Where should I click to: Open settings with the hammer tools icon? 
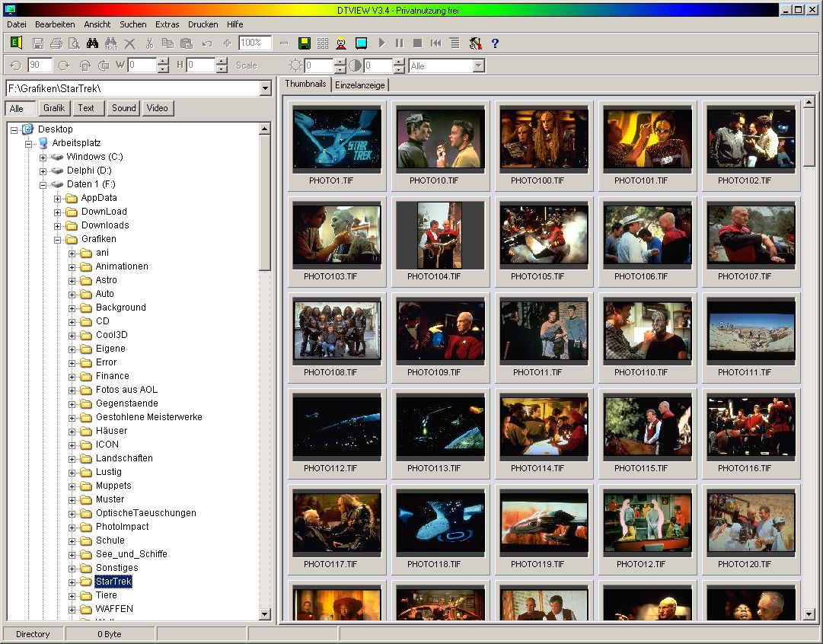(476, 43)
